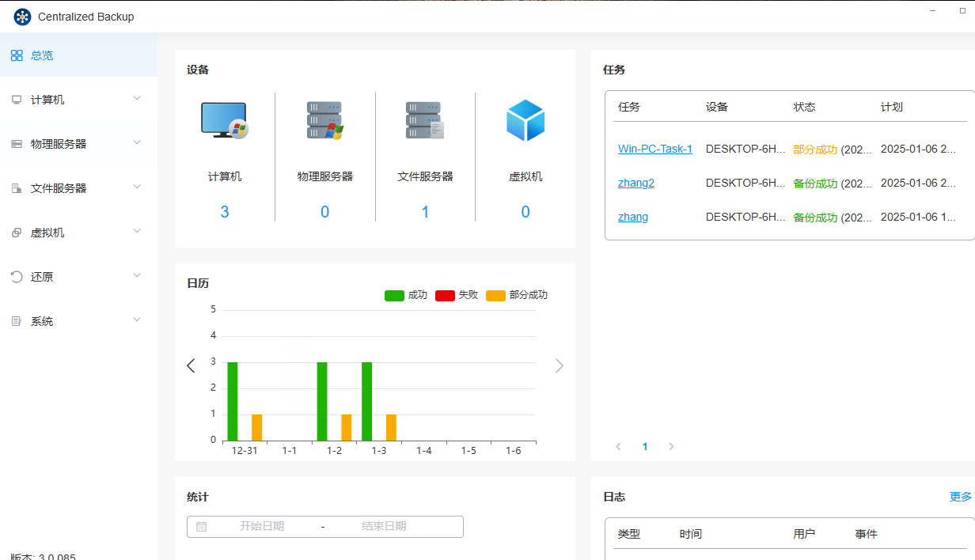
Task: Click the 总览 grid icon in sidebar
Action: [17, 55]
